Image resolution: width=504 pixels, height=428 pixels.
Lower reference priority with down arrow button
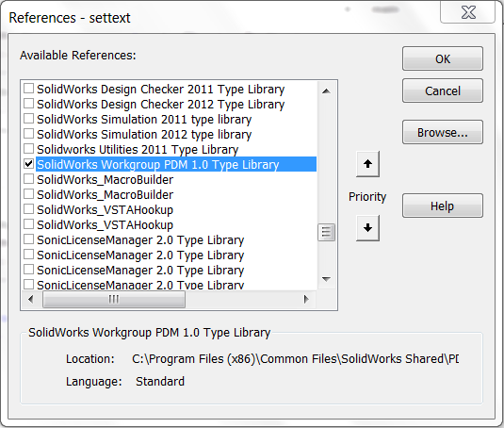coord(367,228)
